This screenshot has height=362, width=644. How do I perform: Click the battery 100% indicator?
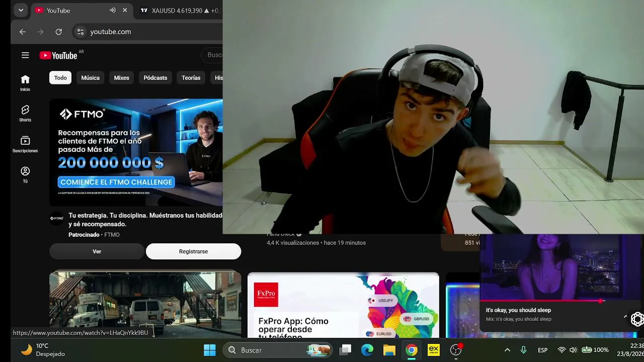click(x=595, y=350)
